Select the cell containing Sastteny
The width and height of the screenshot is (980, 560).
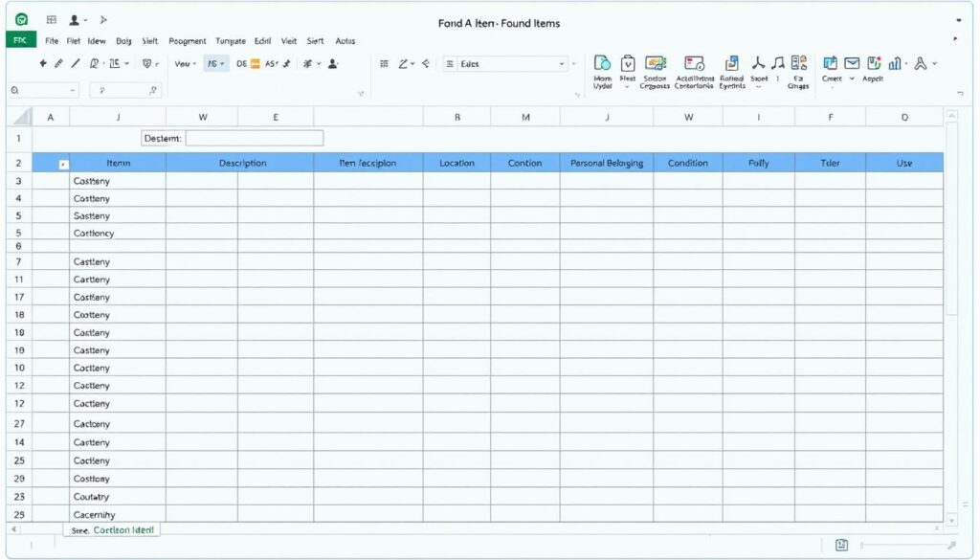click(118, 215)
